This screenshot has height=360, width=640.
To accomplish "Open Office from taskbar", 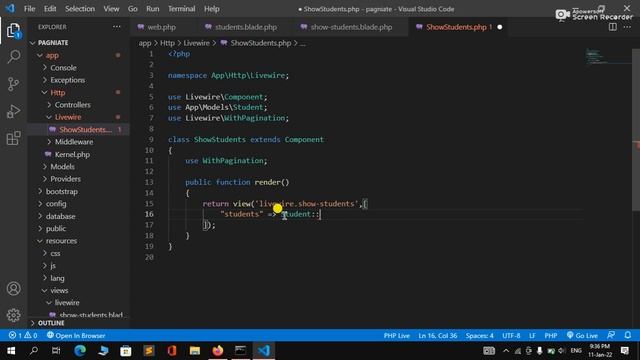I will point(171,351).
